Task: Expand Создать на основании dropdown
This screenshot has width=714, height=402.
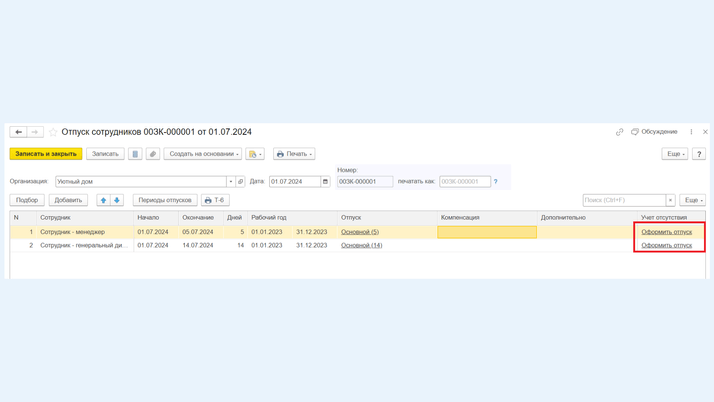Action: 203,154
